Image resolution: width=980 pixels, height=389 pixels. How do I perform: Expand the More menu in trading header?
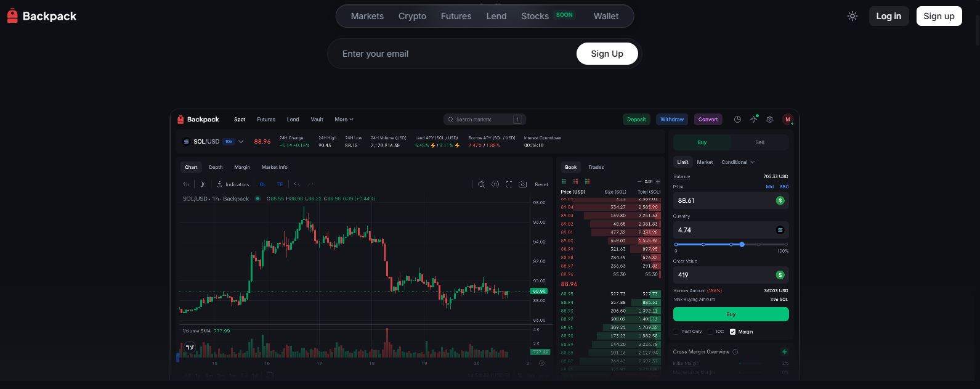coord(344,119)
